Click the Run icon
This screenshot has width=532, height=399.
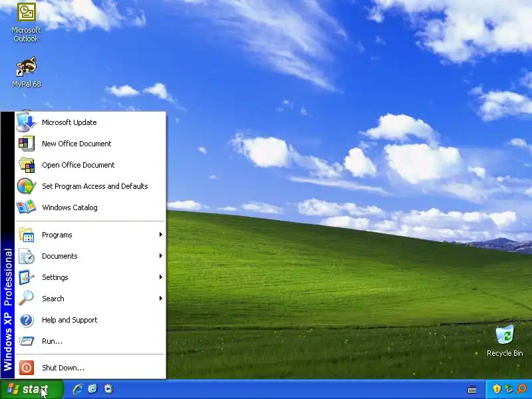point(26,341)
